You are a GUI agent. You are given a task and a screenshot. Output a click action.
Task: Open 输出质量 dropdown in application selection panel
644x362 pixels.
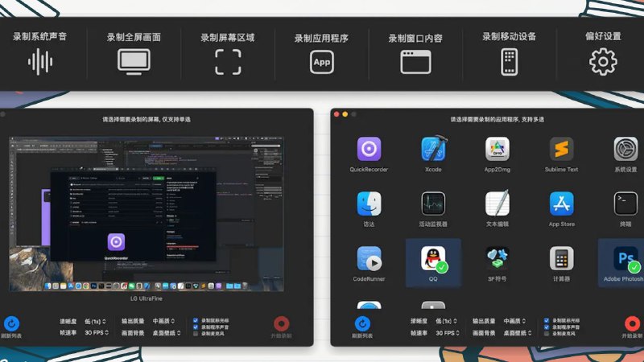514,321
